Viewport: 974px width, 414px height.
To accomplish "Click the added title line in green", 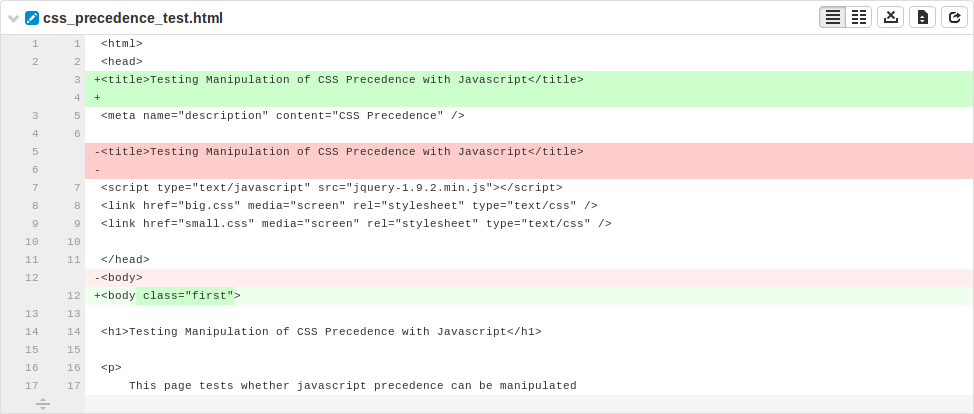I will 529,80.
